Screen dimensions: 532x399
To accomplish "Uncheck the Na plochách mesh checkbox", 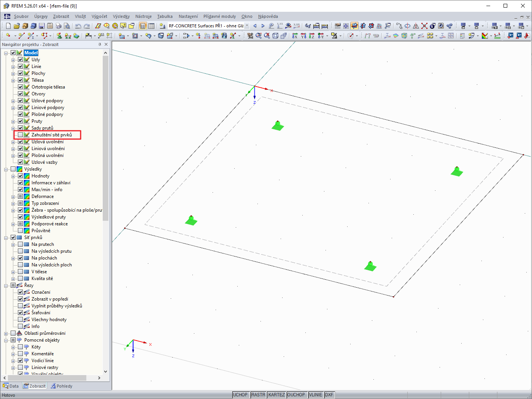I will 21,258.
